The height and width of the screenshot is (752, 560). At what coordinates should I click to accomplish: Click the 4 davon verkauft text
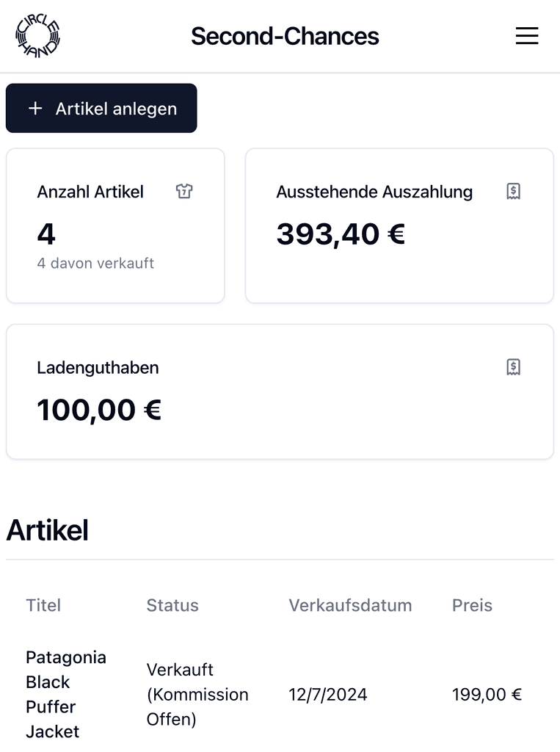click(95, 263)
